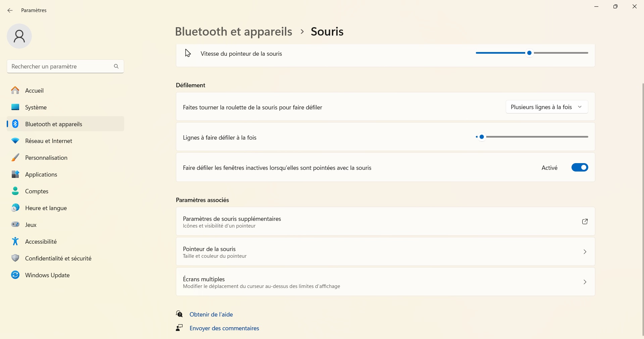Click the Obtenir de l'aide link

pos(211,314)
